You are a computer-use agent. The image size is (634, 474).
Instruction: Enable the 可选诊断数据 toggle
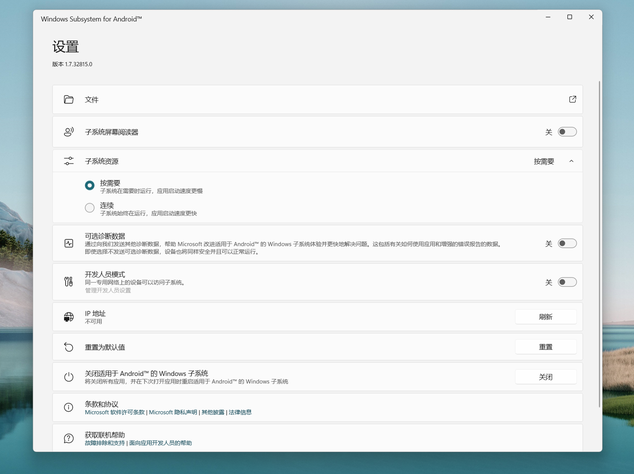(567, 243)
